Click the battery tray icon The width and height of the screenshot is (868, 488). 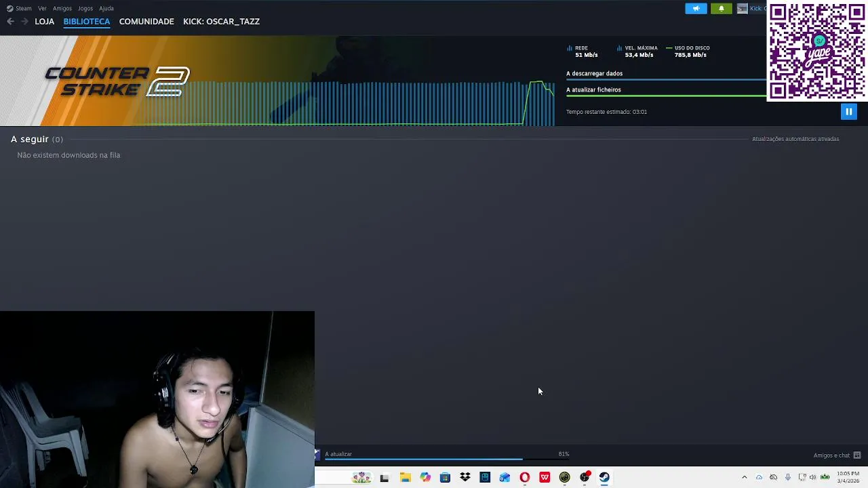click(825, 477)
